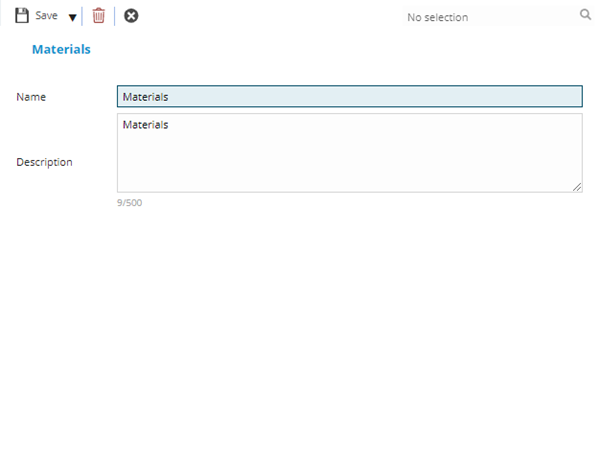
Task: Focus the Name input field
Action: point(350,97)
